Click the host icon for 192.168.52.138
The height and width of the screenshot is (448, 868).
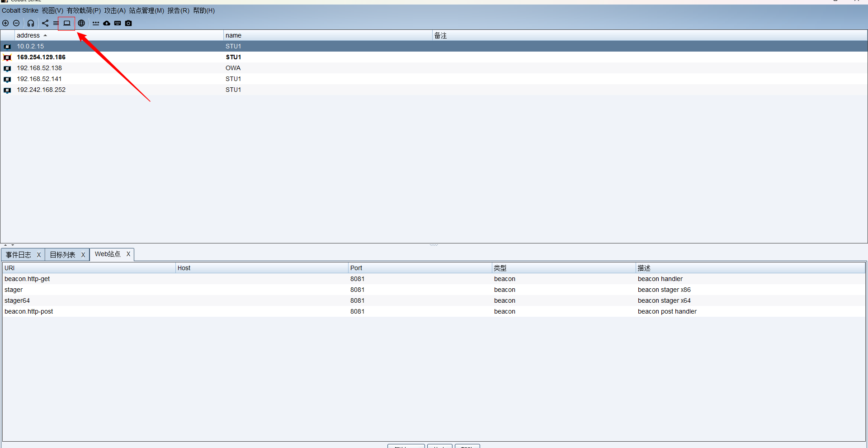[7, 68]
